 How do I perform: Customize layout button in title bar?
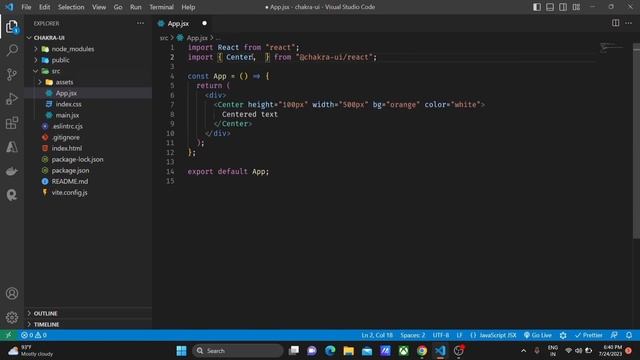click(576, 7)
